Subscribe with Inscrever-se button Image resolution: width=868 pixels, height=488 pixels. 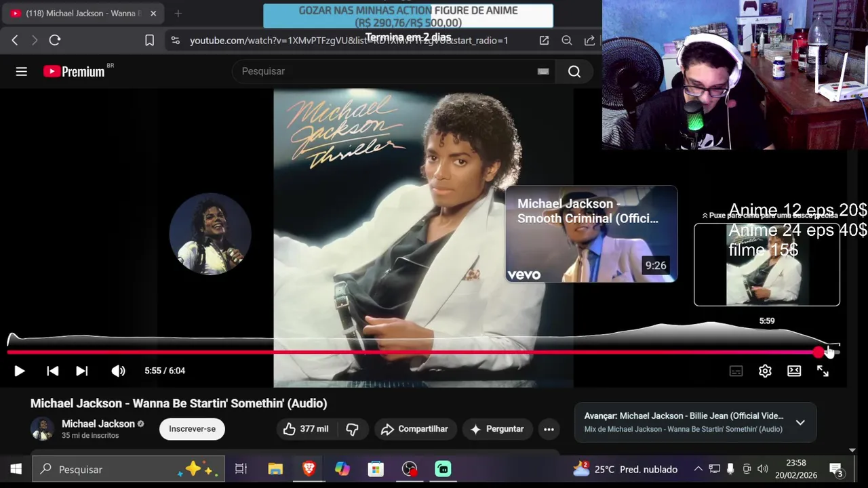click(192, 429)
